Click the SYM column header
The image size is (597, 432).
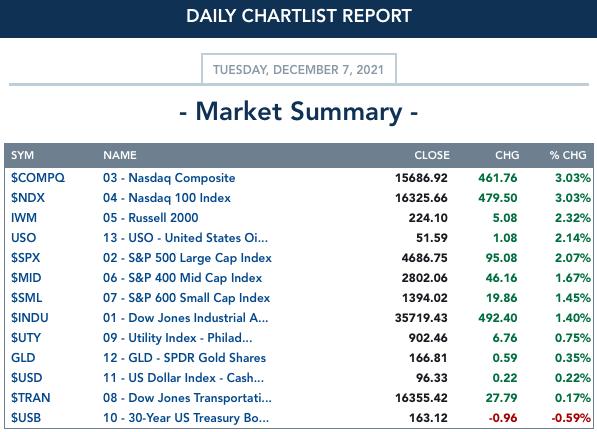tap(22, 155)
